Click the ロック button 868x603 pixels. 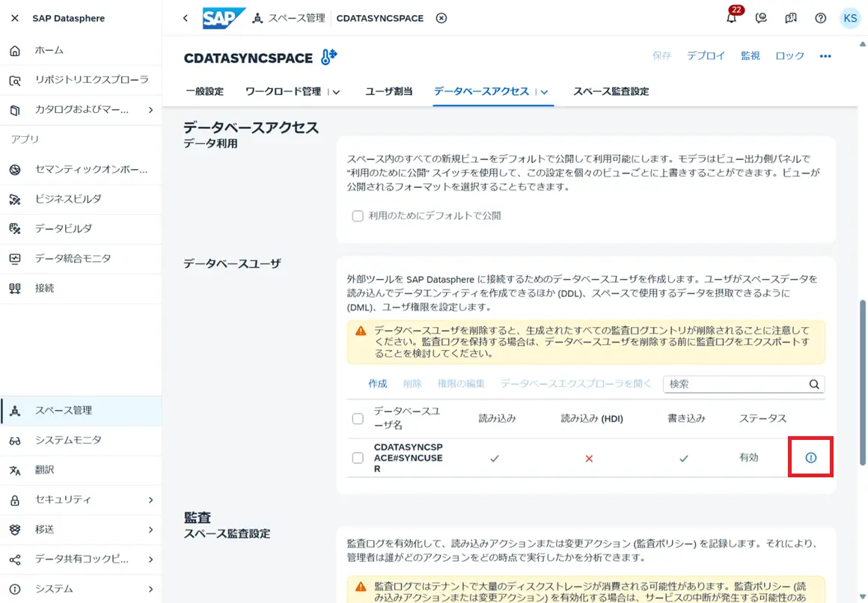789,56
